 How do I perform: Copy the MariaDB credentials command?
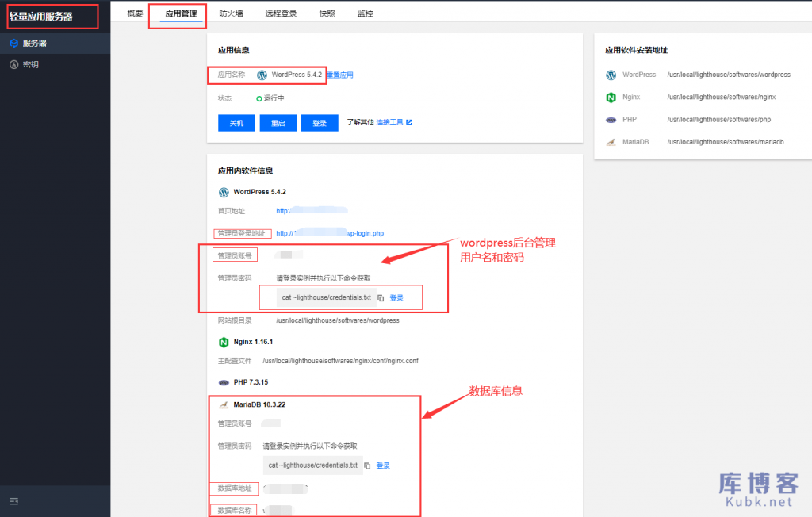[x=367, y=465]
